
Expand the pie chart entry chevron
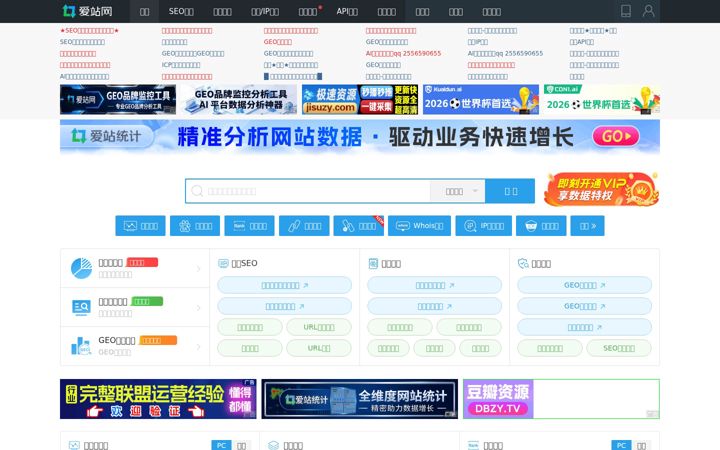pos(198,269)
